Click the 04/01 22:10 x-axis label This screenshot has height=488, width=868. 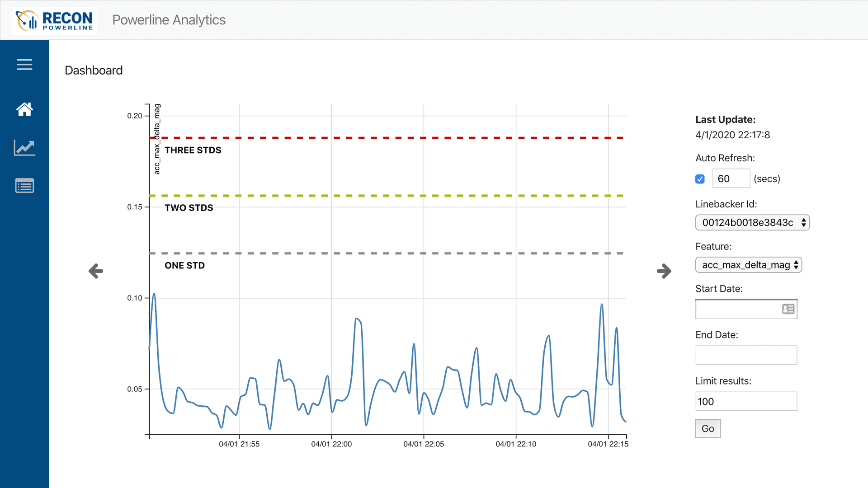point(516,444)
